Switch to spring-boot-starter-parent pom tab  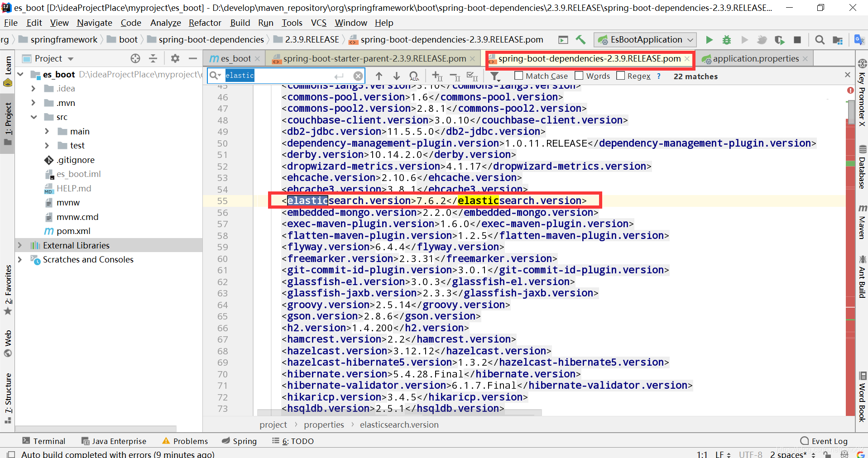(374, 58)
